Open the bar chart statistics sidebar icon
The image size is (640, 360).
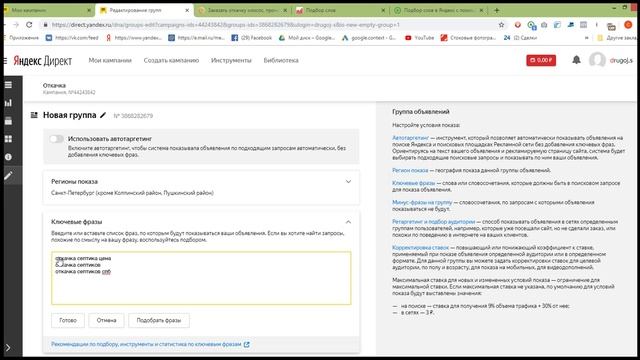pyautogui.click(x=8, y=103)
